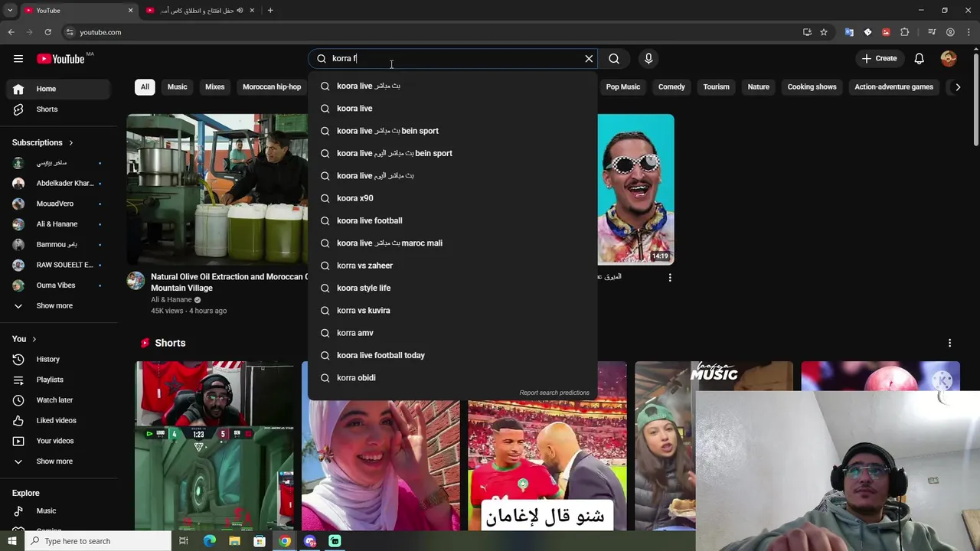Choose the 'korra vs zaheer' suggestion
The image size is (980, 551).
pyautogui.click(x=452, y=266)
